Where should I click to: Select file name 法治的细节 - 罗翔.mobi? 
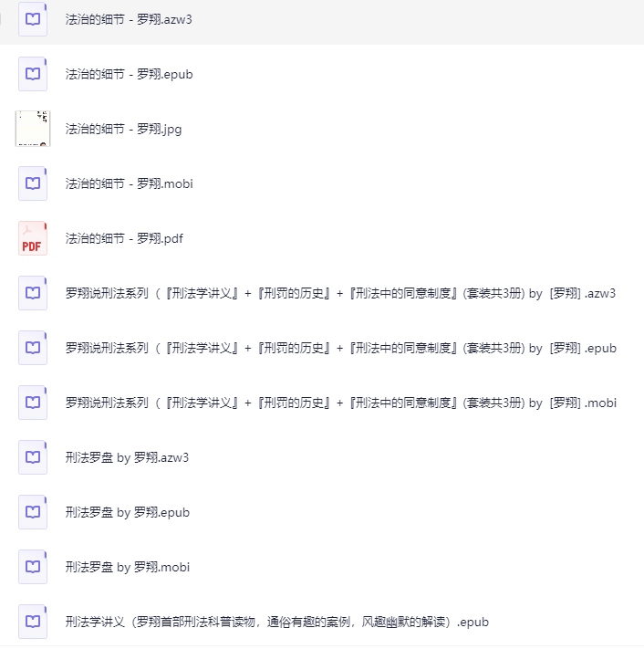(x=129, y=183)
